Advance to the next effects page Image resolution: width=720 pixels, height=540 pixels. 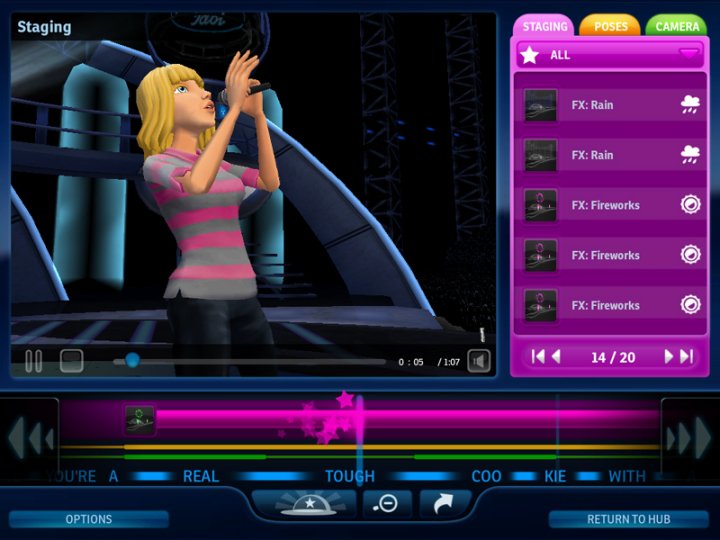point(668,357)
